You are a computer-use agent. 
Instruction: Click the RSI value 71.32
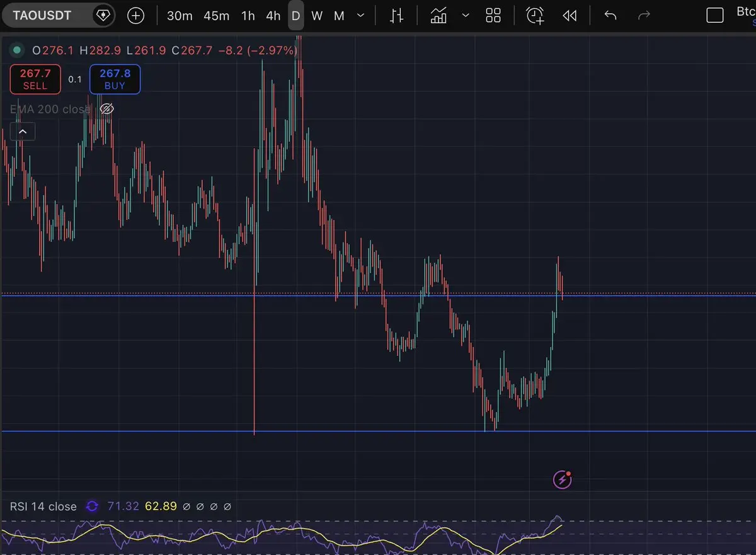click(123, 506)
